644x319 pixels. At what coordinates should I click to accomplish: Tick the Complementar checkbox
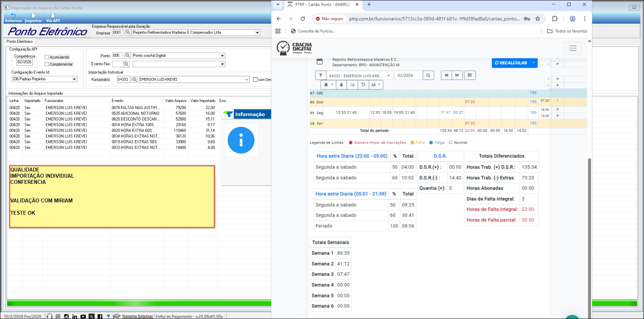coord(47,64)
